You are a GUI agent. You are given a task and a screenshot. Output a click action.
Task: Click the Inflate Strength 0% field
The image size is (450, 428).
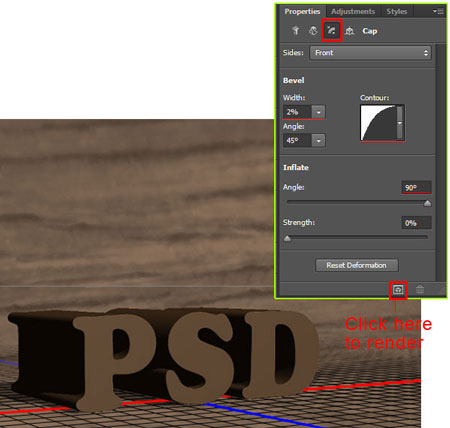pyautogui.click(x=417, y=223)
